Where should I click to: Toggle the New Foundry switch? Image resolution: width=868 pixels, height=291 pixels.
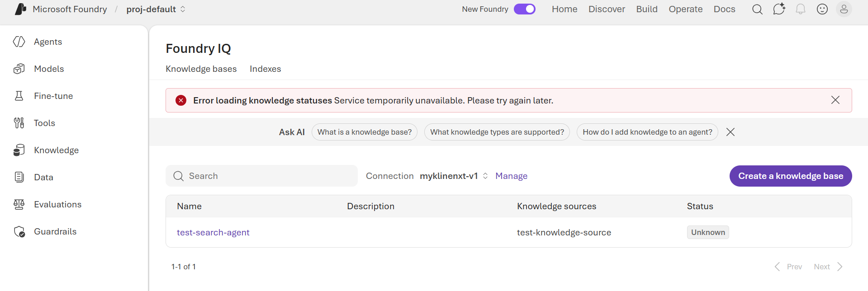tap(525, 9)
